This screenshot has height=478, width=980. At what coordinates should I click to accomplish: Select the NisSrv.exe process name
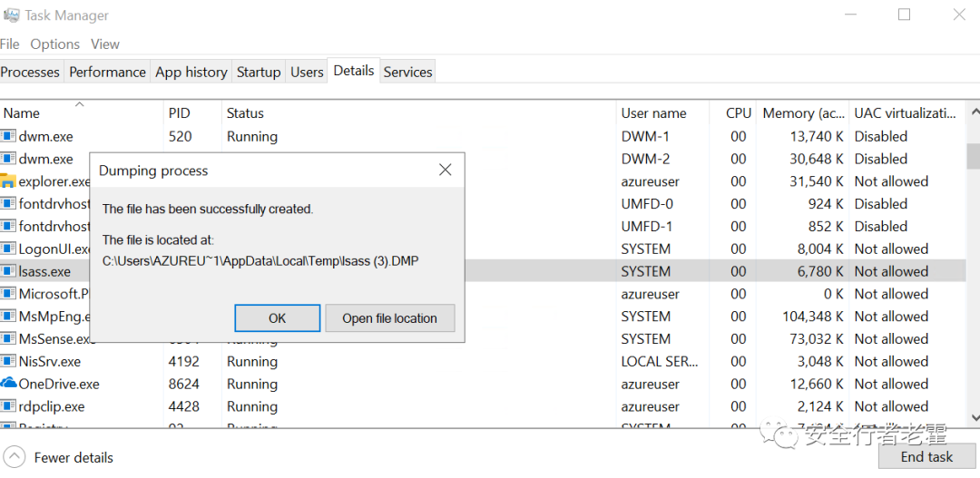tap(50, 361)
